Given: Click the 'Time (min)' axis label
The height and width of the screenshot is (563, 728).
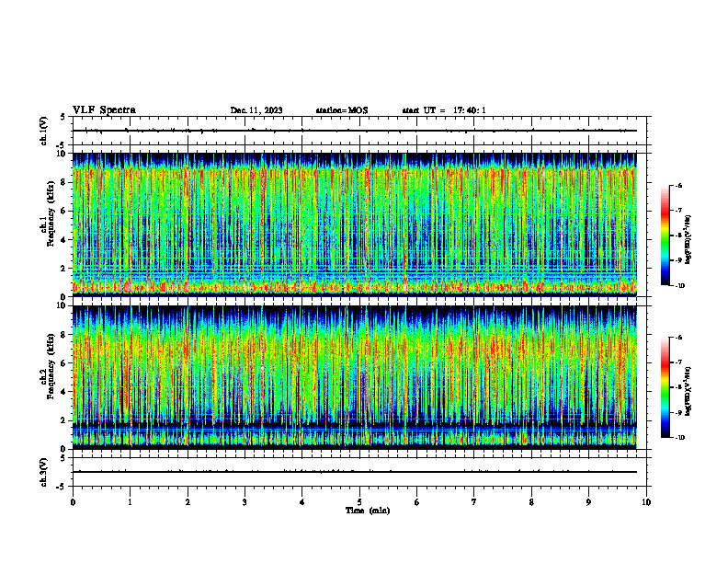Looking at the screenshot, I should [368, 511].
